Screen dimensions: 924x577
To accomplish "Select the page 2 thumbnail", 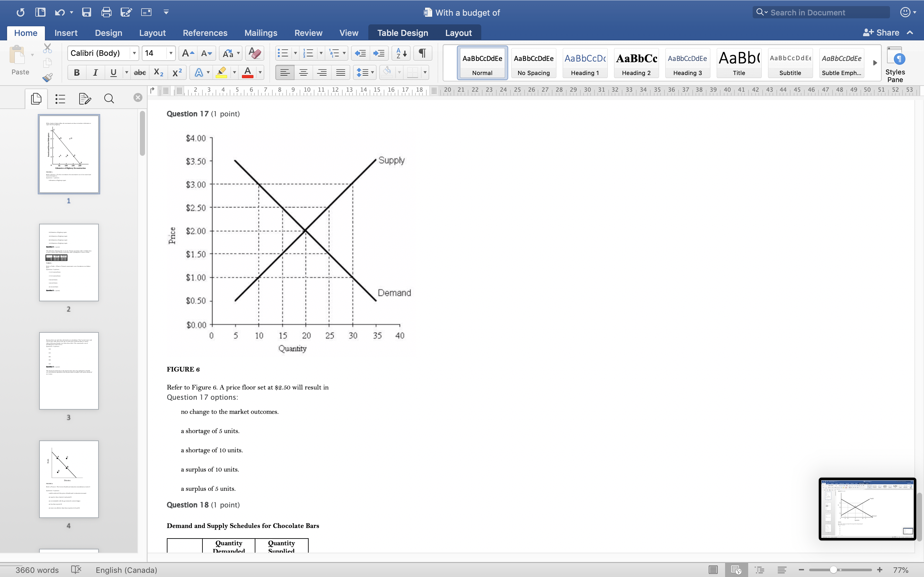I will click(x=69, y=263).
